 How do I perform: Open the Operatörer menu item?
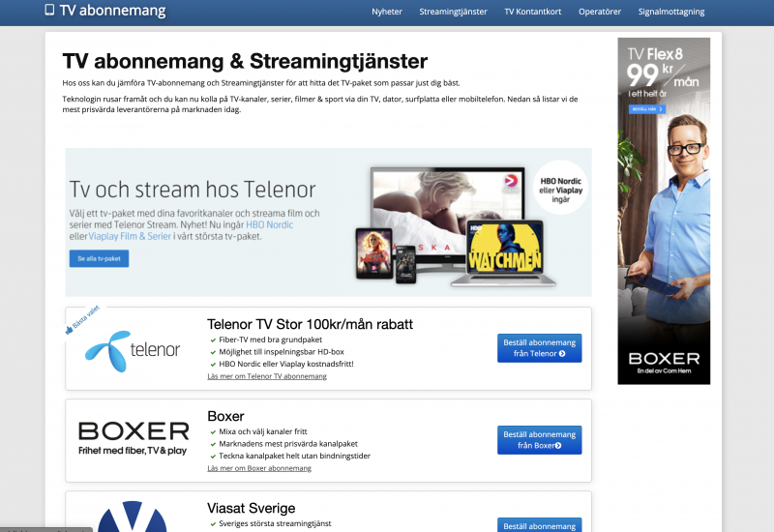[599, 12]
